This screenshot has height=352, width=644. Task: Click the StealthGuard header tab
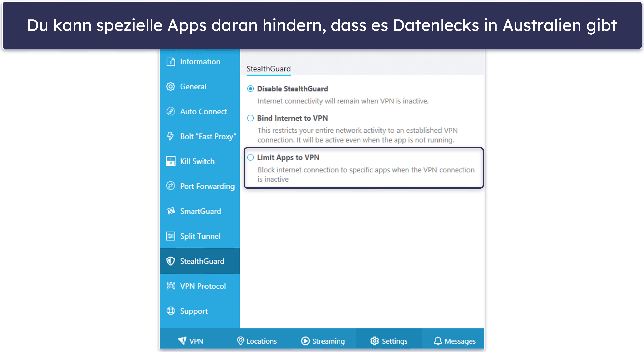[269, 69]
